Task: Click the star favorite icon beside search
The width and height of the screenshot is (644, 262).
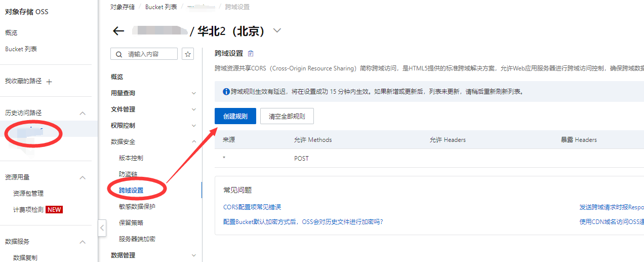Action: [188, 54]
